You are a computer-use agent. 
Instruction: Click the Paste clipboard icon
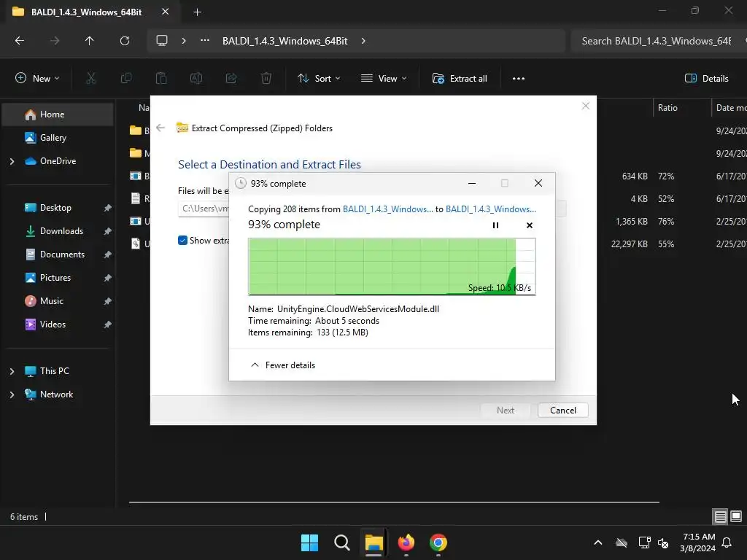(161, 79)
